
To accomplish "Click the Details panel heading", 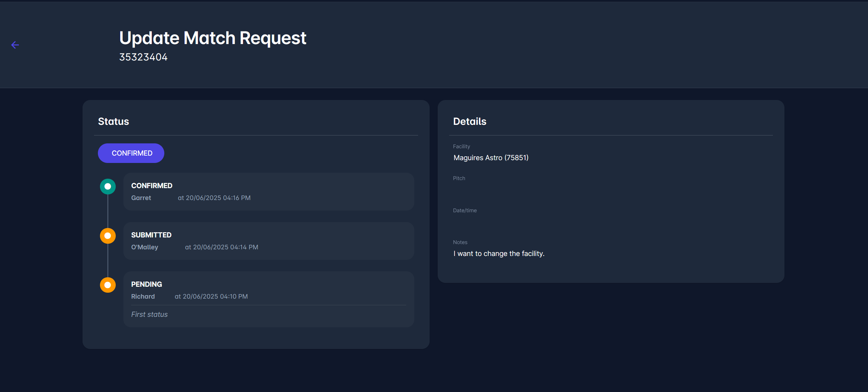I will click(469, 121).
